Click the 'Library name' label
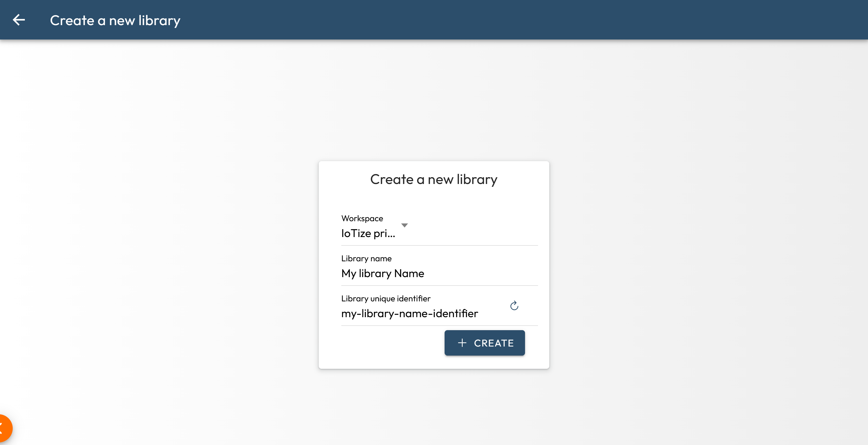Screen dimensions: 868x445 coord(366,258)
